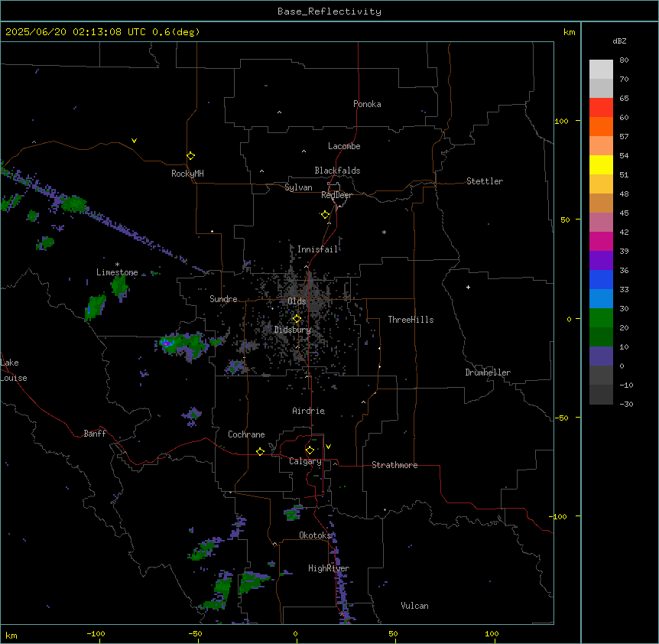Select the yellow diamond marker below Olds

point(297,319)
